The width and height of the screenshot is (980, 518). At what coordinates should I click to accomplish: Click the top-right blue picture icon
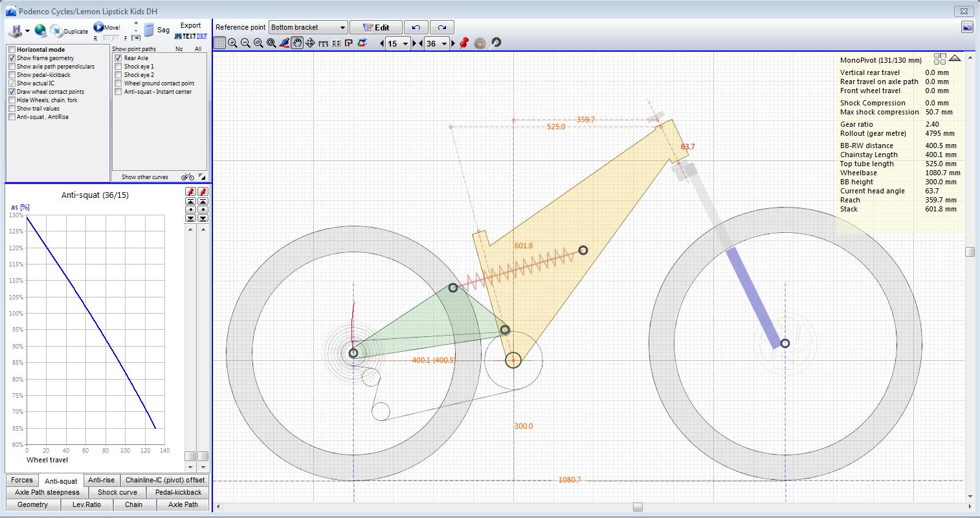[x=967, y=27]
